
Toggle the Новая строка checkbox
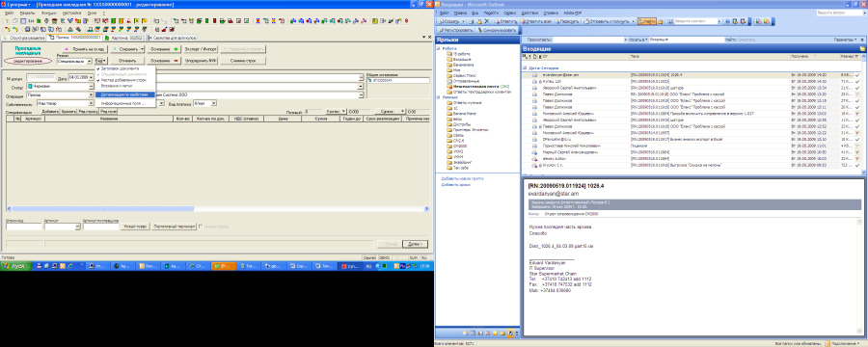(201, 227)
